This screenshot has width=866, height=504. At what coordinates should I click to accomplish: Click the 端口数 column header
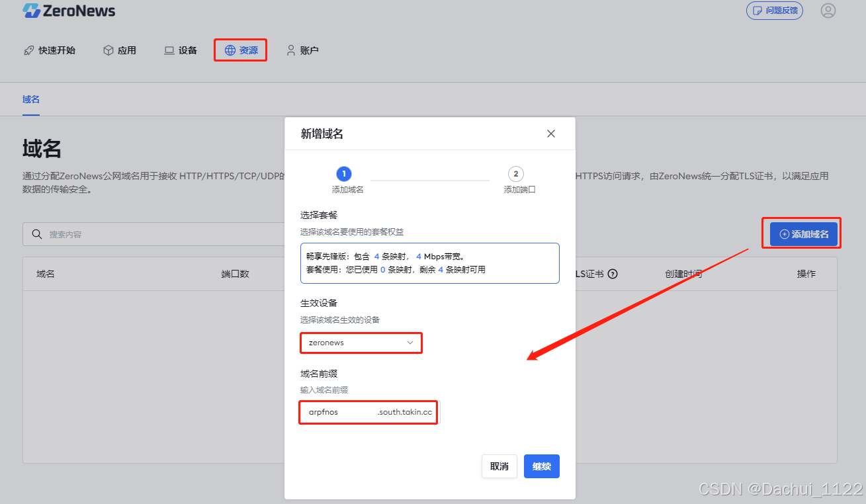pos(235,274)
